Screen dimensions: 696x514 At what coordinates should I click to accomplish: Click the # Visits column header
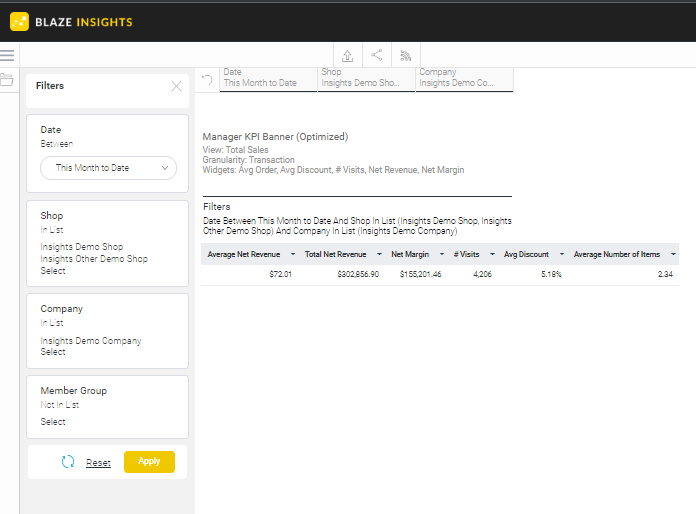pyautogui.click(x=467, y=254)
